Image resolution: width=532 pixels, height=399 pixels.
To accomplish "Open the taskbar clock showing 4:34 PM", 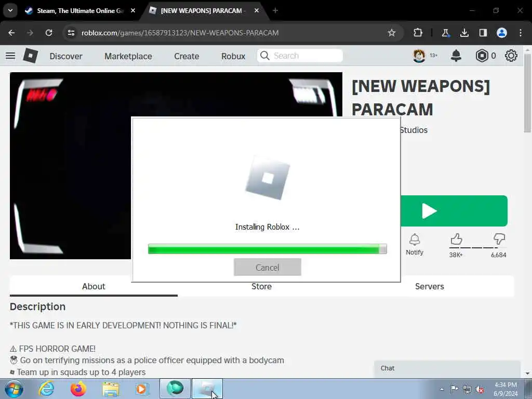I will point(506,389).
